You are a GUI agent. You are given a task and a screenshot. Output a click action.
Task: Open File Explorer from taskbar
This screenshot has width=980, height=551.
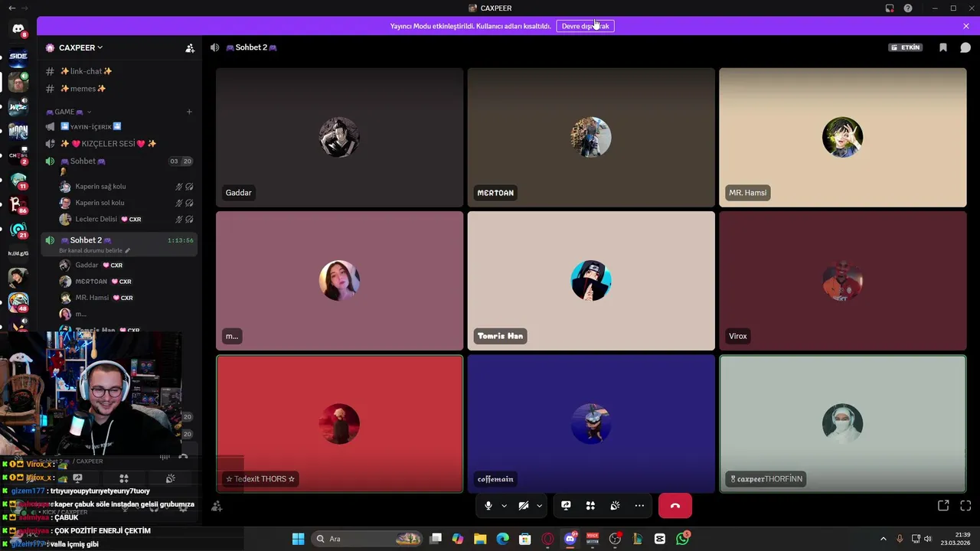coord(480,539)
